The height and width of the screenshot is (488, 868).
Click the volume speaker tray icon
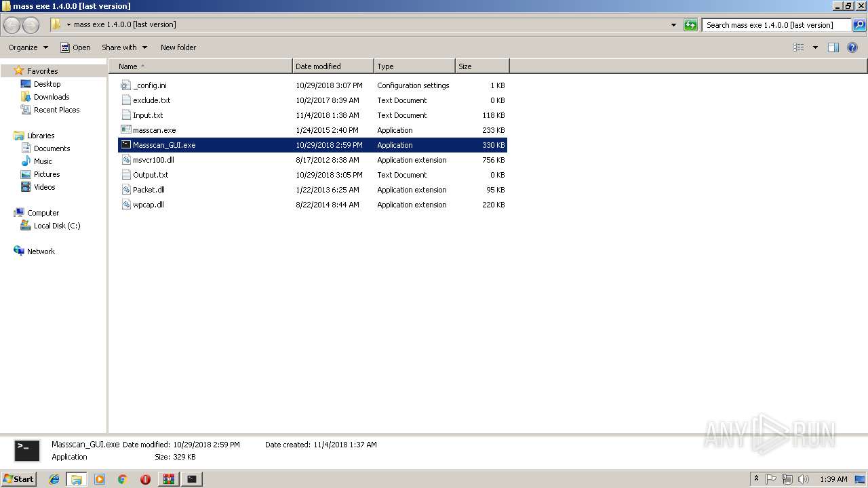tap(804, 479)
